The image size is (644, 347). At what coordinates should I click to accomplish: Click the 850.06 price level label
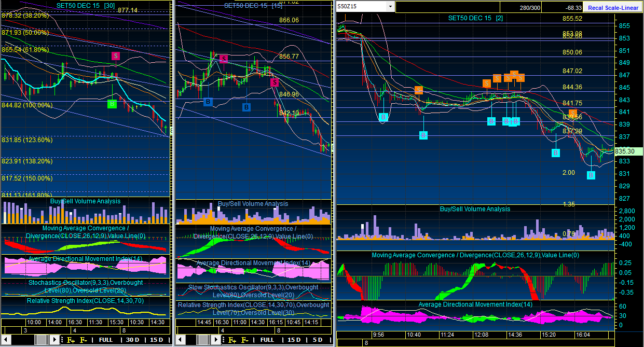tap(572, 52)
